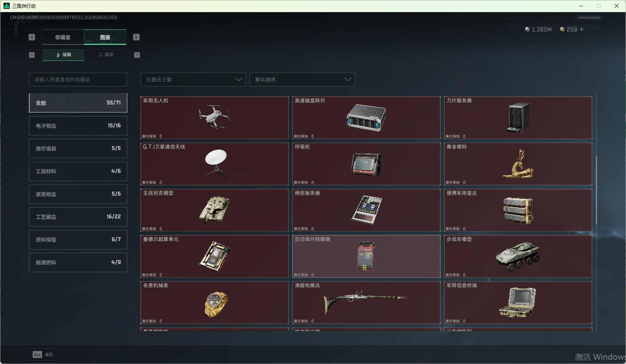Click the Esc 返回 back button
Screen dimensions: 626x364
click(43, 355)
